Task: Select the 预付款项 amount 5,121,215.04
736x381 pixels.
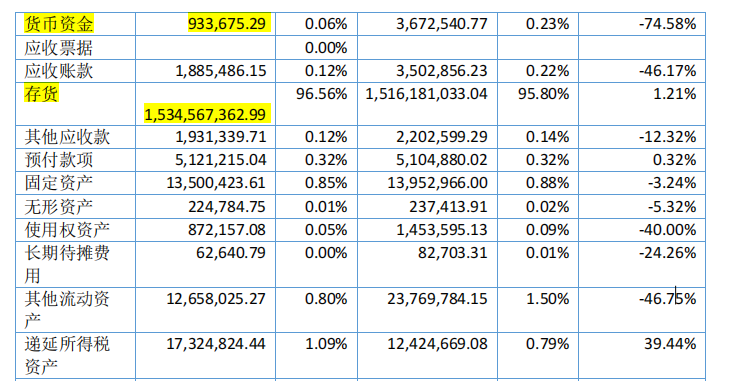Action: (x=221, y=160)
